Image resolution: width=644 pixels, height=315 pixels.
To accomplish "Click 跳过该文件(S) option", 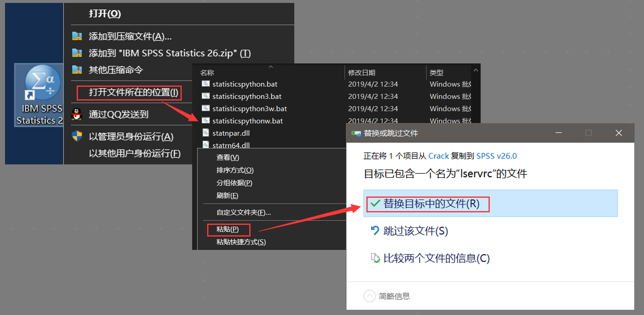I will click(x=416, y=231).
